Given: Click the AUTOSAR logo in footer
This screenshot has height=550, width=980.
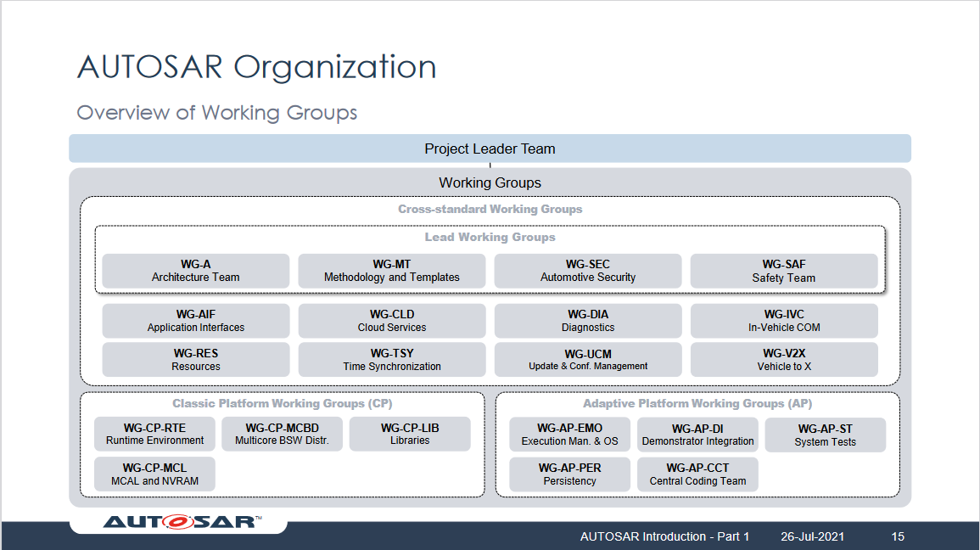Looking at the screenshot, I should [x=182, y=522].
